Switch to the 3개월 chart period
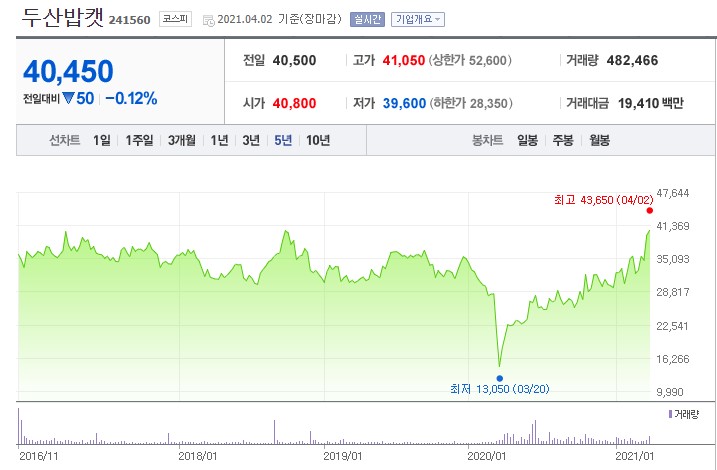Screen dimensions: 717x470 click(182, 140)
